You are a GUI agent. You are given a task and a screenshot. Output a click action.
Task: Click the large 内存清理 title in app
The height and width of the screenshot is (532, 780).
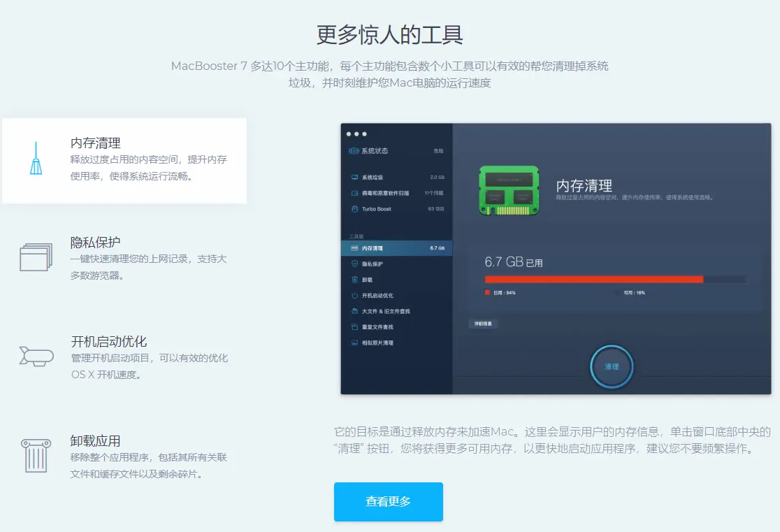pyautogui.click(x=584, y=186)
